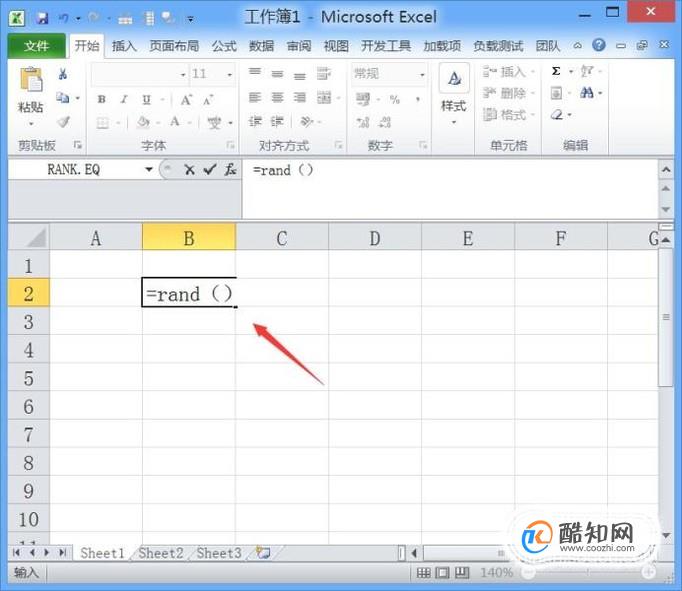This screenshot has height=591, width=682.
Task: Click the Copy icon
Action: (x=63, y=98)
